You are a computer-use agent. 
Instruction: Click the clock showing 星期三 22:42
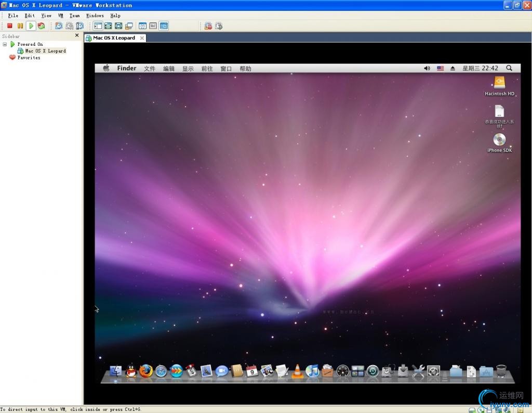(x=480, y=68)
